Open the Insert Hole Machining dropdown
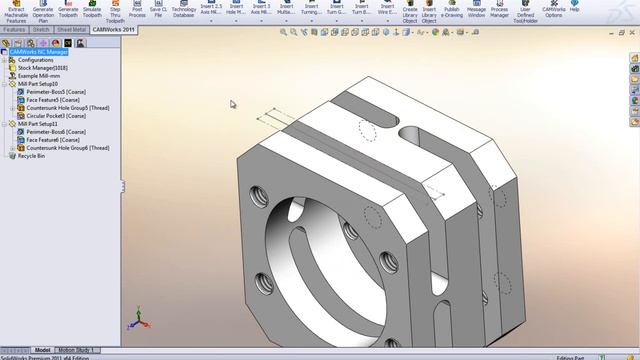 (x=236, y=21)
